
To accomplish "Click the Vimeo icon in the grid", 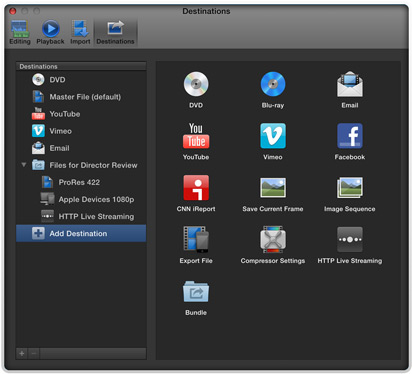I will pyautogui.click(x=273, y=136).
